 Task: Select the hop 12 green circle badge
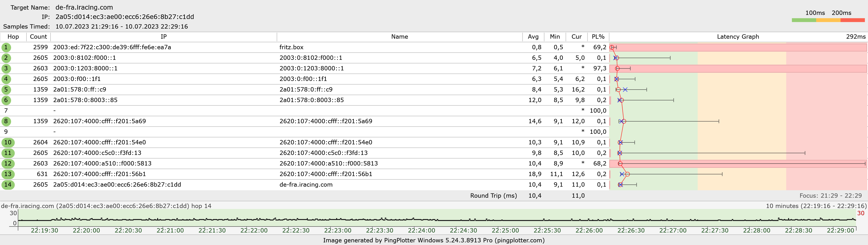[8, 164]
